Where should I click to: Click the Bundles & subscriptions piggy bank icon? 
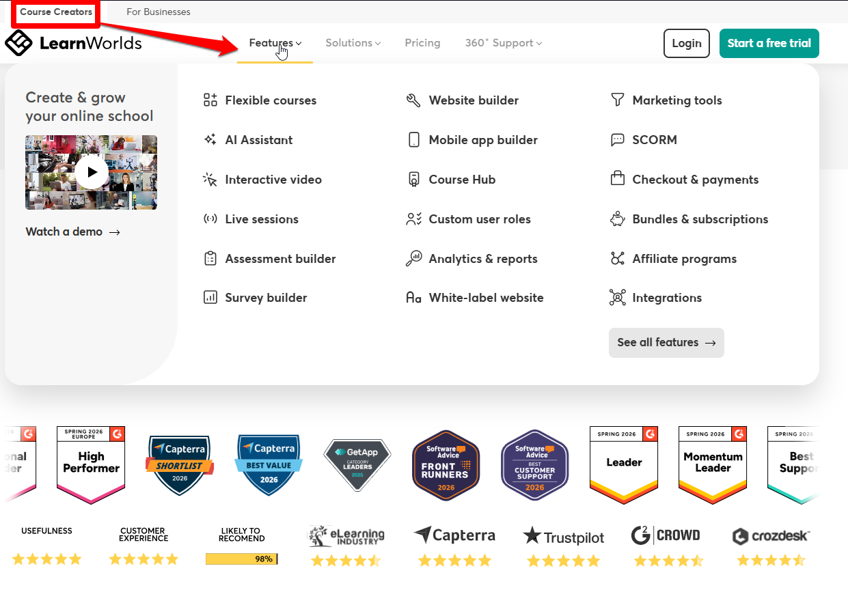point(617,219)
